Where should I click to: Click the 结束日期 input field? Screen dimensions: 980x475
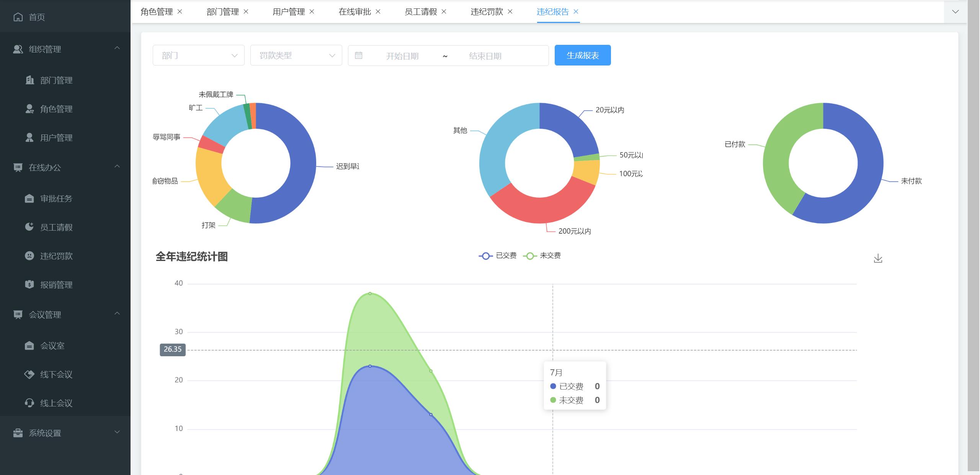485,56
